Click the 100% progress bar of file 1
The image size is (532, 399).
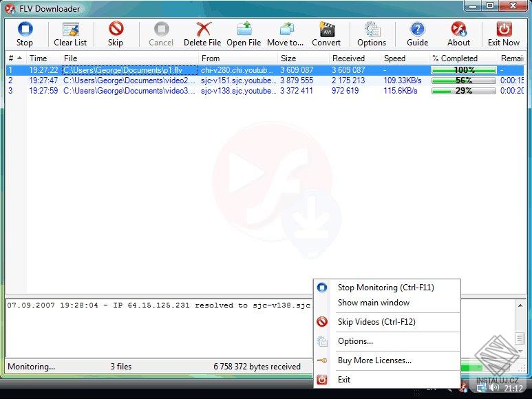[464, 70]
